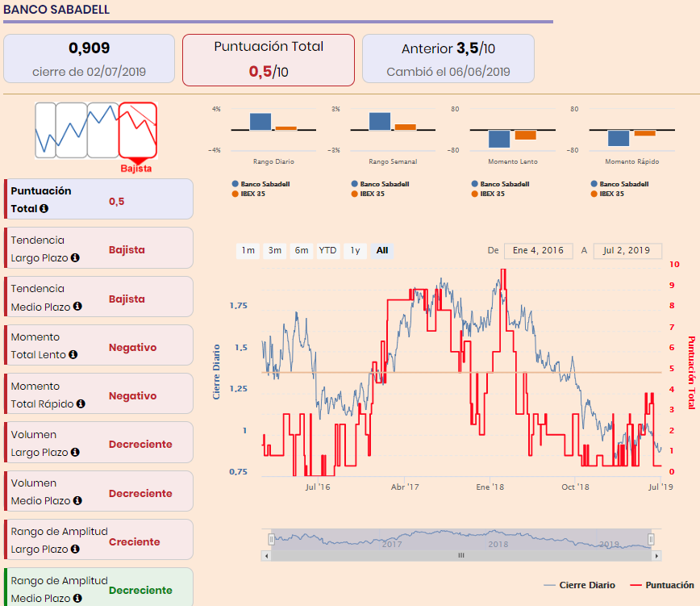Click info icon for Rango de Amplitud Medio Plazo
Viewport: 700px width, 606px height.
pyautogui.click(x=77, y=598)
